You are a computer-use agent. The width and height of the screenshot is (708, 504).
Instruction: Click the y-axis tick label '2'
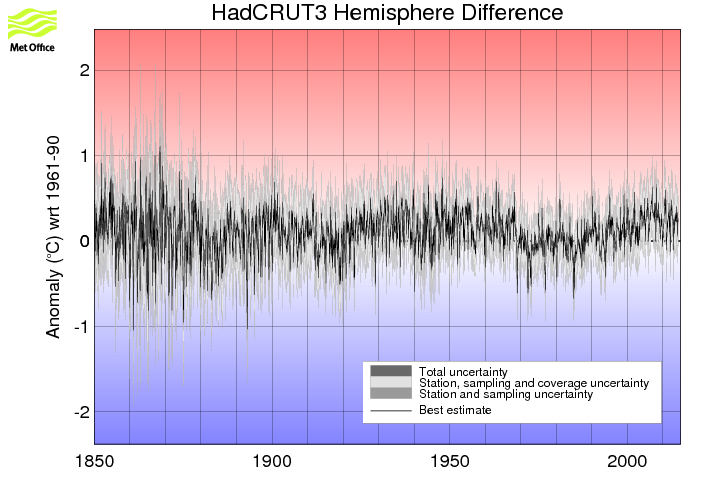[84, 70]
